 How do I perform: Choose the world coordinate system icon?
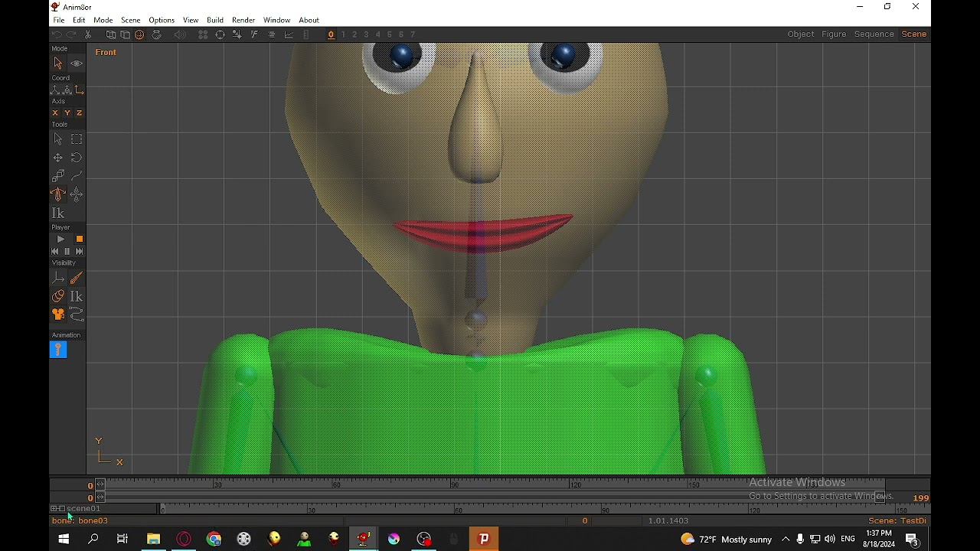(x=55, y=90)
